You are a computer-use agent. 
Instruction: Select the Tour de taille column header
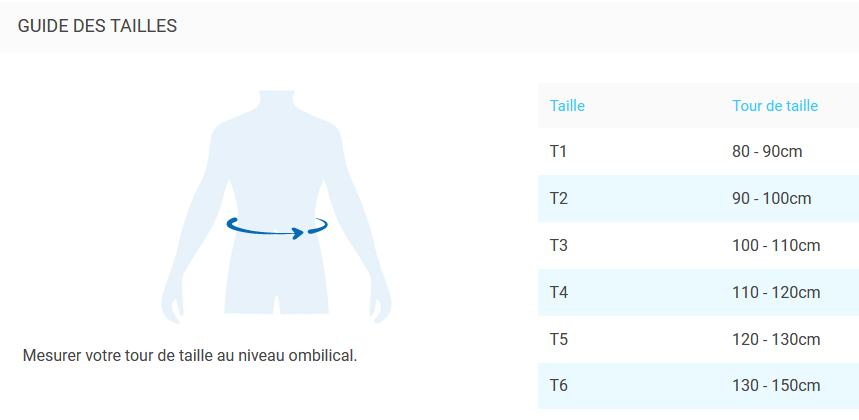point(775,105)
